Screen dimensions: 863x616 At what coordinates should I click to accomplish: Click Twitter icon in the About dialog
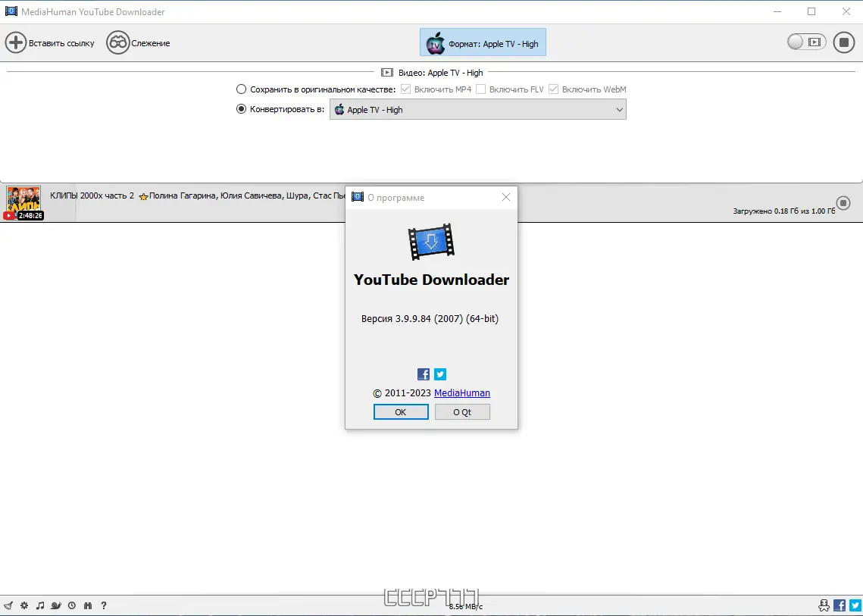pyautogui.click(x=440, y=374)
